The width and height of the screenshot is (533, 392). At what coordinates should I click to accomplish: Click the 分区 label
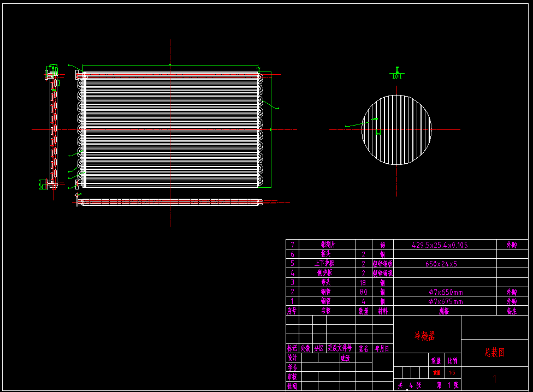click(319, 348)
